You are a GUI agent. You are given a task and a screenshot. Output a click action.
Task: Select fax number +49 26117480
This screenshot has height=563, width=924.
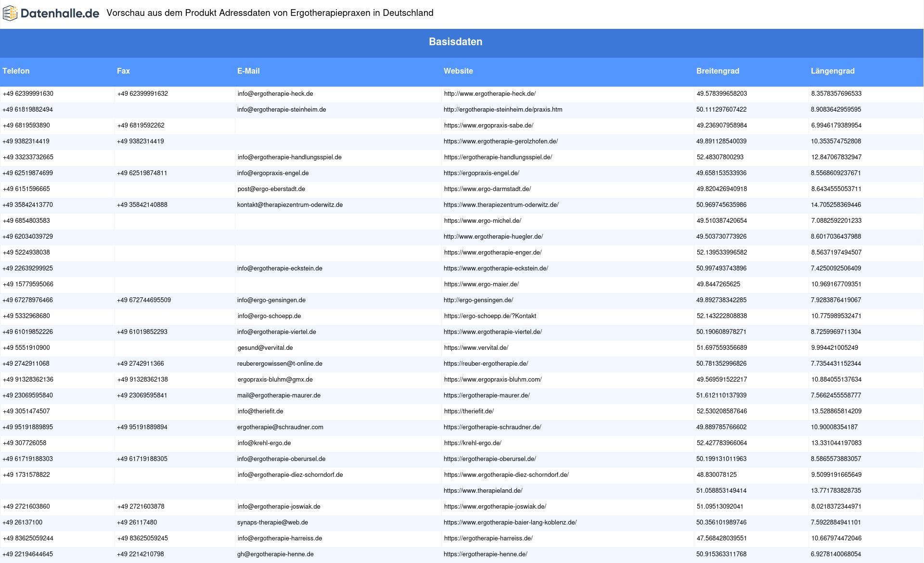pyautogui.click(x=137, y=523)
